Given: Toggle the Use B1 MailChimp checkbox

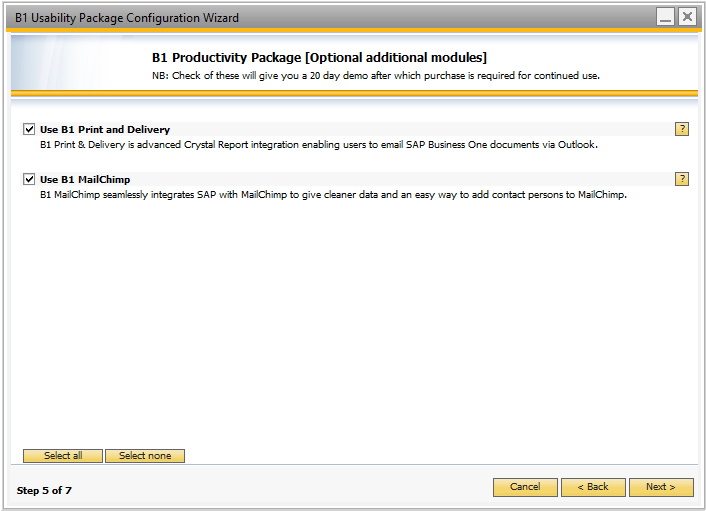Looking at the screenshot, I should point(29,179).
